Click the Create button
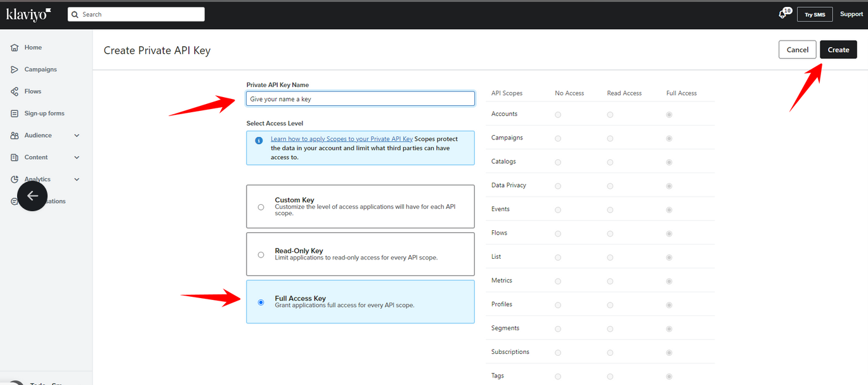The height and width of the screenshot is (385, 868). [838, 49]
